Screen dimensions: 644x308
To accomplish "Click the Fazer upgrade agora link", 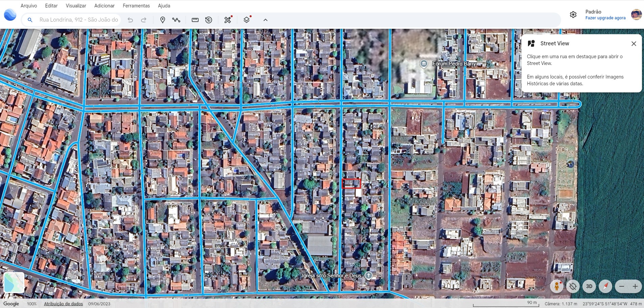I will (605, 18).
